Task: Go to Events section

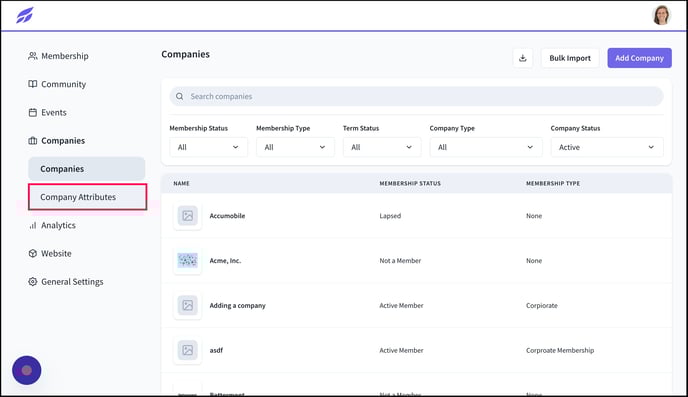Action: pos(54,112)
